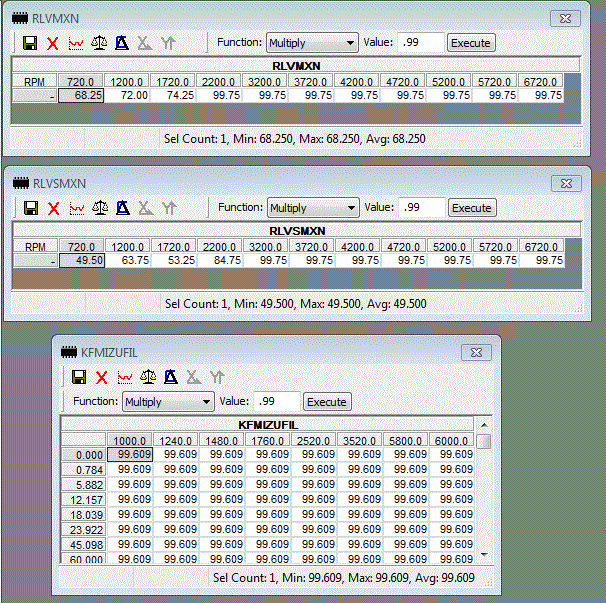Click the Y-axis icon in the RLVMXN toolbar

pyautogui.click(x=168, y=43)
